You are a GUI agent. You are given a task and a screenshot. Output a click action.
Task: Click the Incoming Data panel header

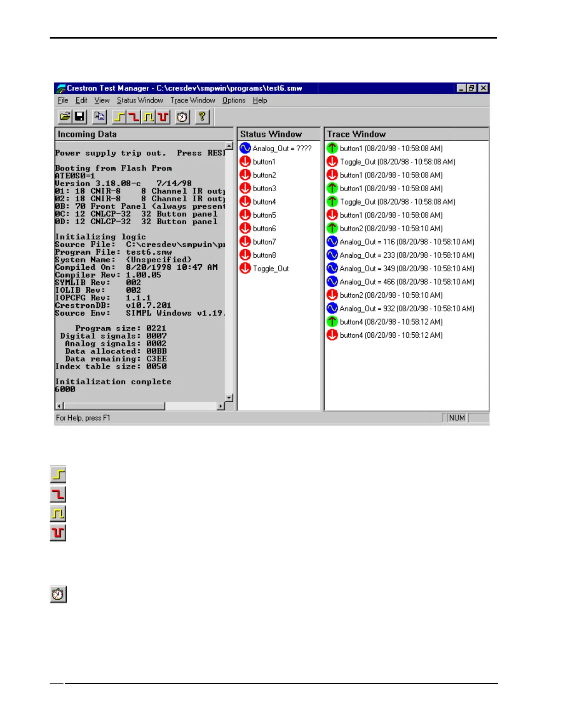point(144,134)
